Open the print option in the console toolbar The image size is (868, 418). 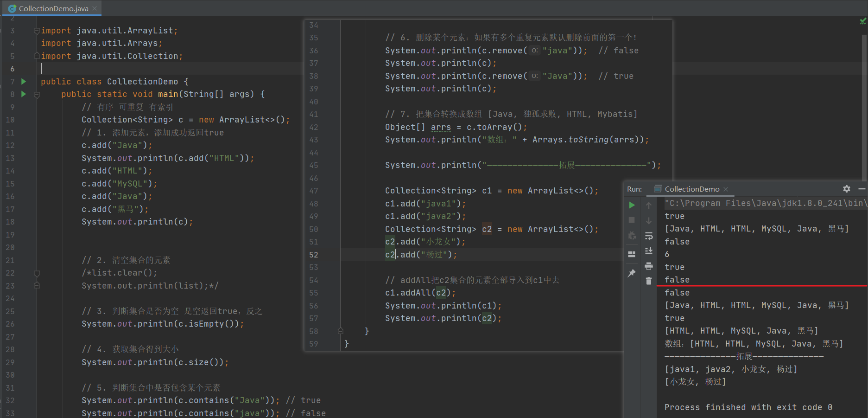point(649,266)
